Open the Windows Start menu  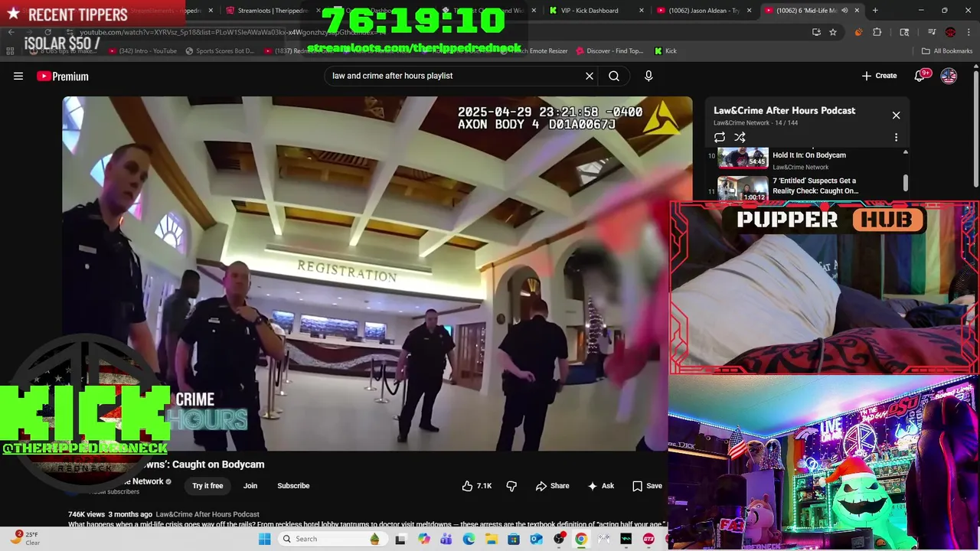pos(264,539)
